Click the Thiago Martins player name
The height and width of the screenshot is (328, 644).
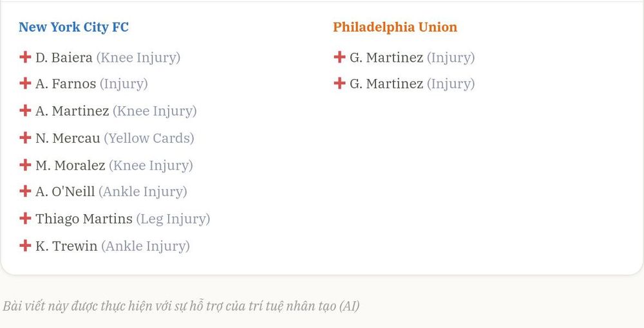click(x=84, y=219)
